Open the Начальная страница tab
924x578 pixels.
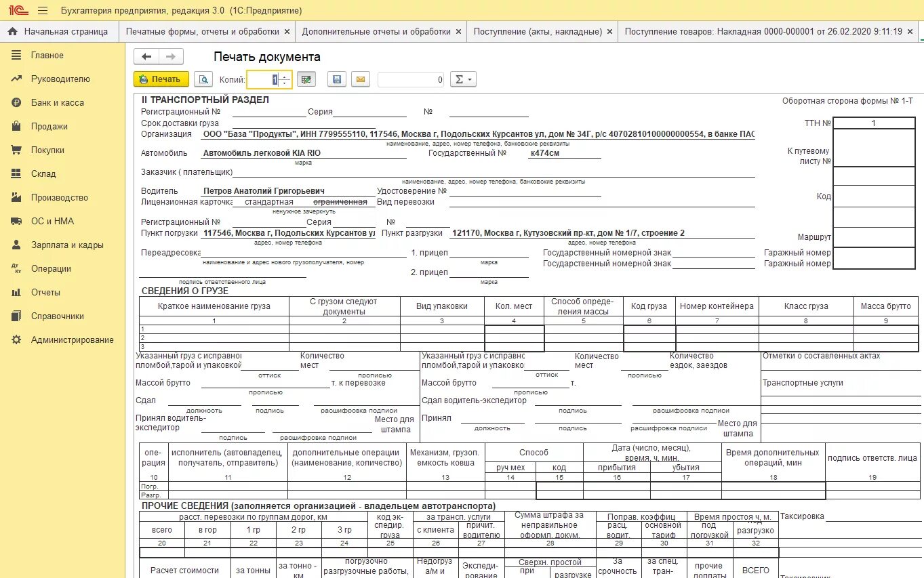click(59, 31)
